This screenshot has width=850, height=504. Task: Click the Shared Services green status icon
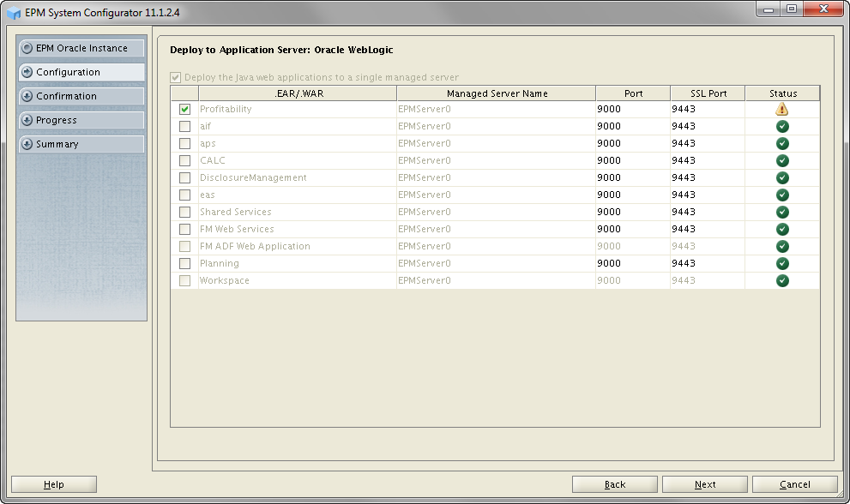click(782, 212)
